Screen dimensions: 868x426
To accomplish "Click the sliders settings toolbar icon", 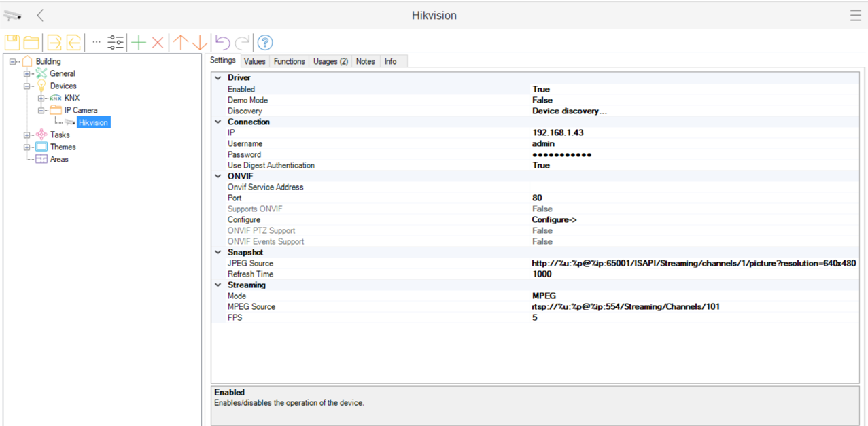I will [116, 43].
